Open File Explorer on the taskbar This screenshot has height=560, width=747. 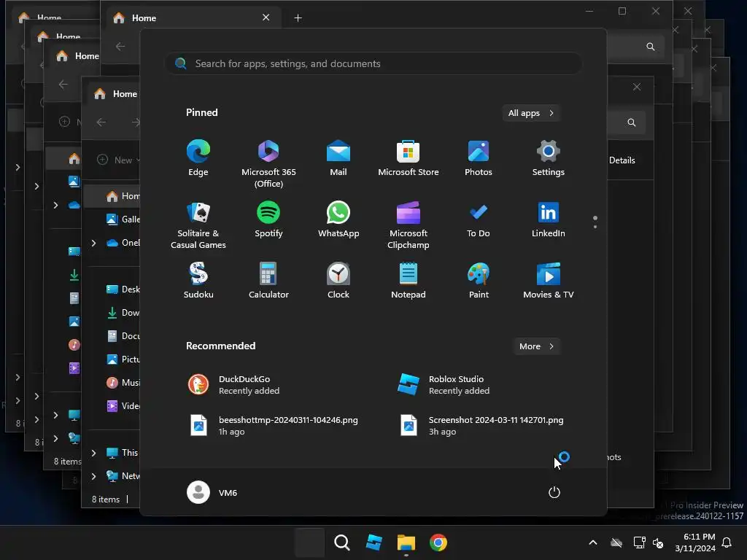(406, 542)
